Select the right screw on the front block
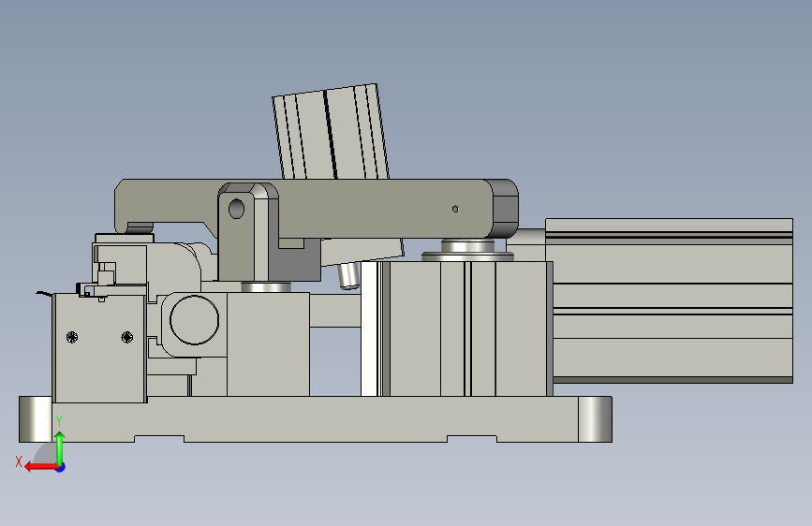This screenshot has height=526, width=812. coord(126,338)
